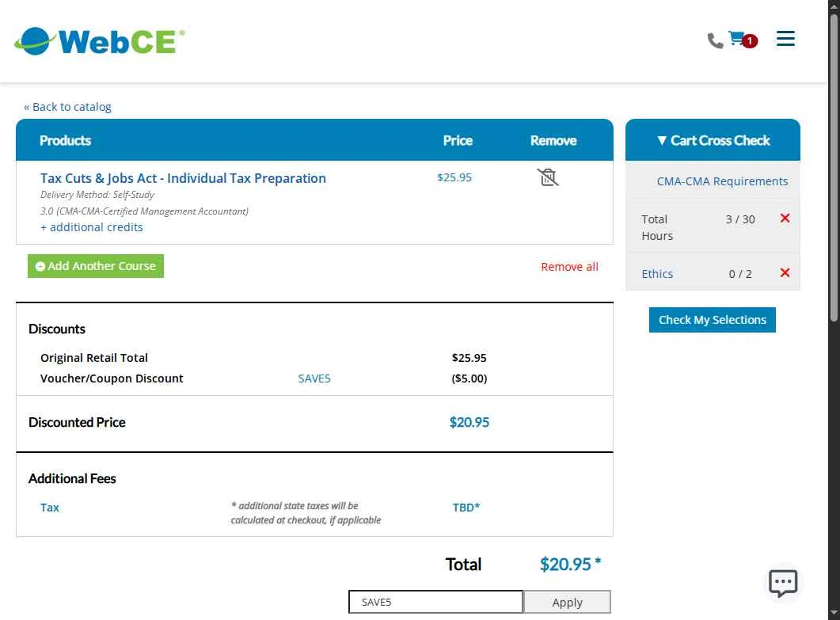Open the hamburger navigation menu
The height and width of the screenshot is (620, 840).
(785, 39)
